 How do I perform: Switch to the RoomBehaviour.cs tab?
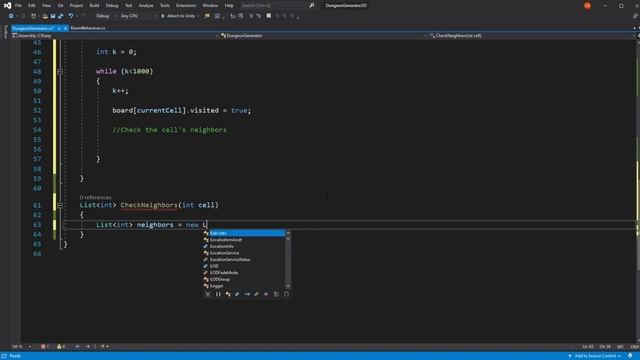pos(88,28)
